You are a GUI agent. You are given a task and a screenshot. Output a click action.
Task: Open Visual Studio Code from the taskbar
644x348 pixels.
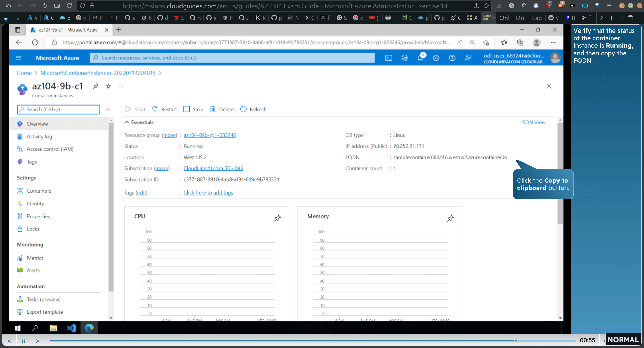point(71,328)
